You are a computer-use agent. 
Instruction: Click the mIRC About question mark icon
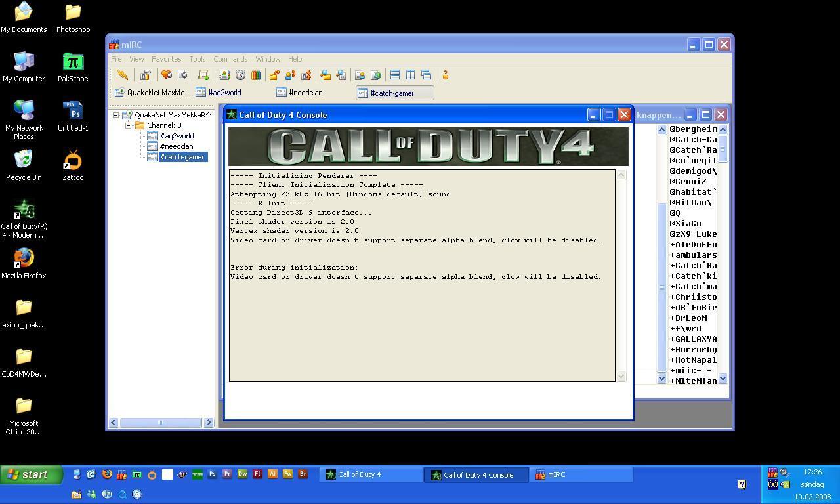(446, 75)
